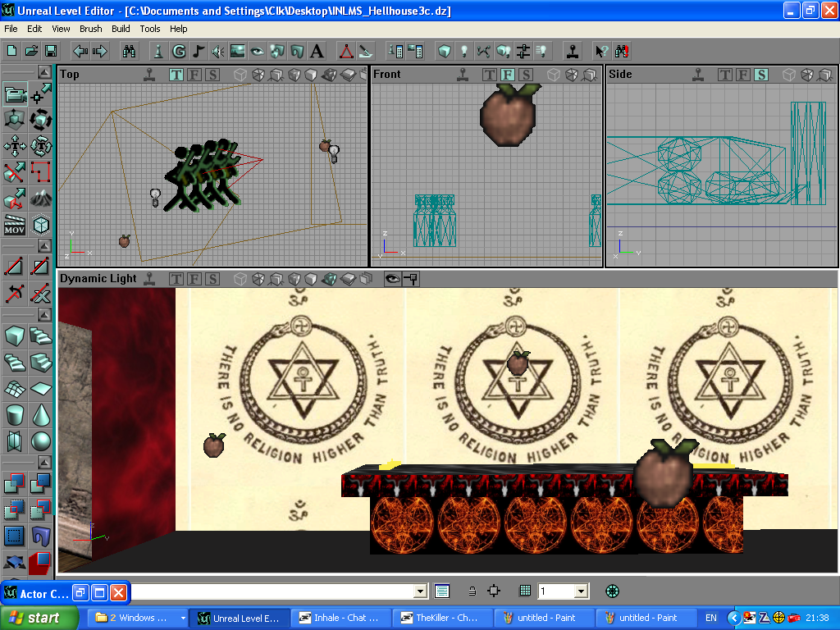Open the Search for Actors binoculars
This screenshot has width=840, height=630.
point(129,51)
